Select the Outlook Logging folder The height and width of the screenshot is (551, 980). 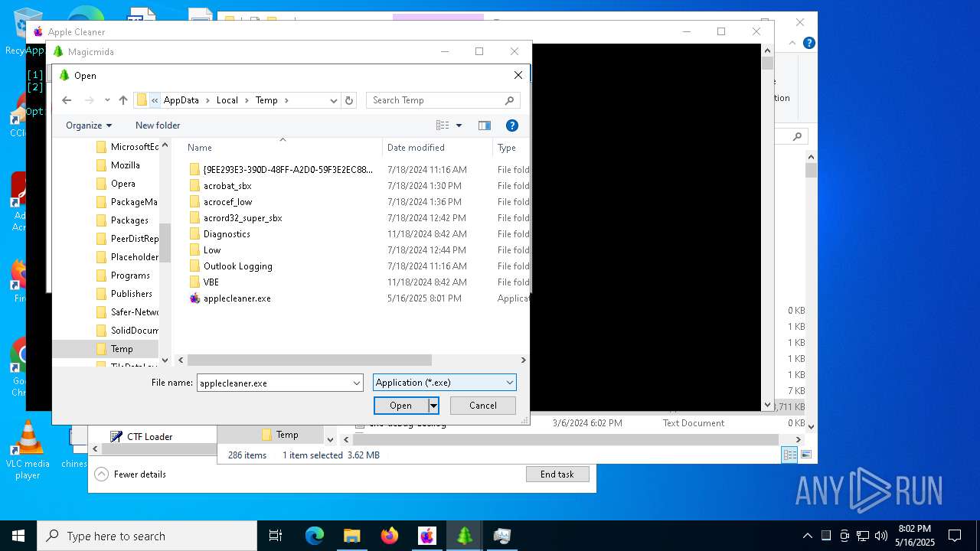coord(237,266)
